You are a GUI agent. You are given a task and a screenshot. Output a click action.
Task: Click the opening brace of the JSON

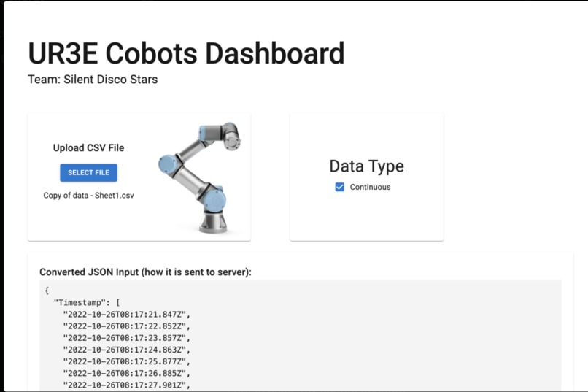[47, 291]
